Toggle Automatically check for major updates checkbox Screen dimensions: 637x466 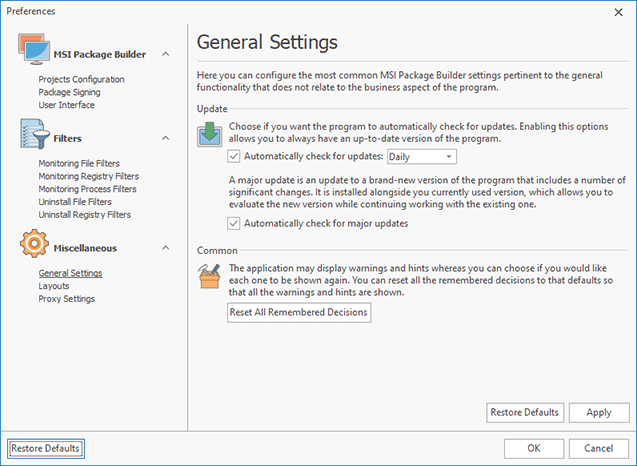234,223
